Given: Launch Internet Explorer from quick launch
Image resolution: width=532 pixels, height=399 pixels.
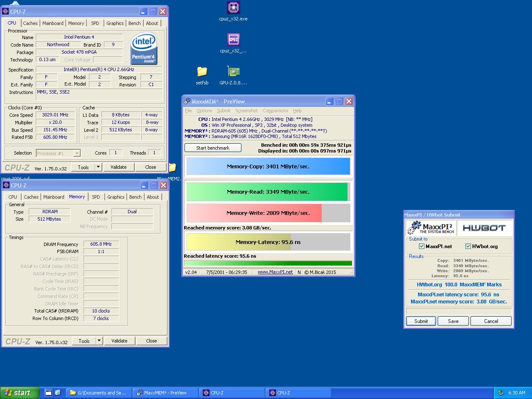Looking at the screenshot, I should tap(58, 392).
